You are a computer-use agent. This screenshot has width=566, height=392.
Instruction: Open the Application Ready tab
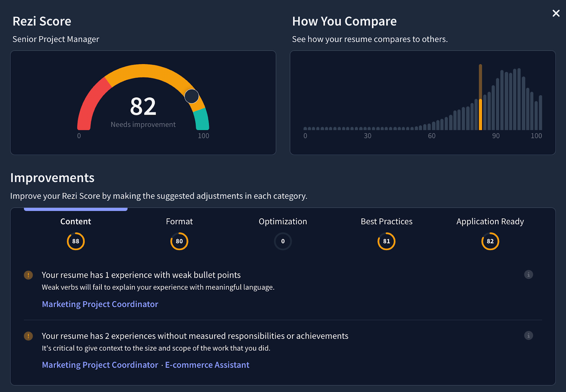490,221
